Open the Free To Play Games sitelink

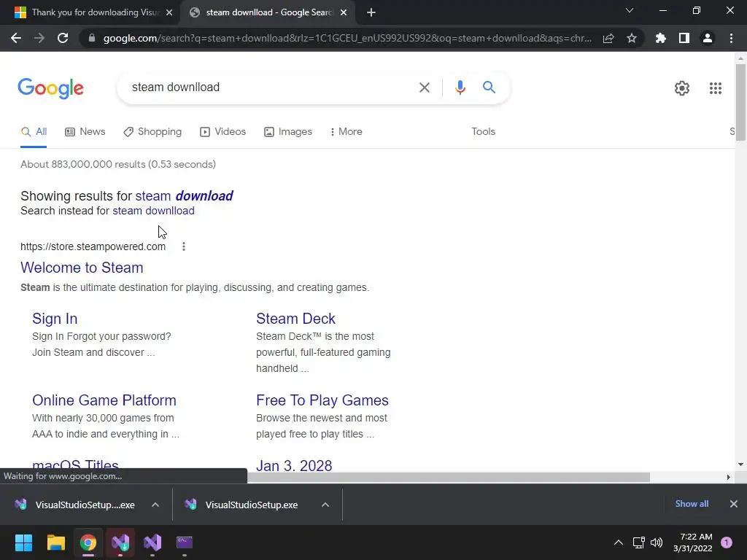[322, 400]
